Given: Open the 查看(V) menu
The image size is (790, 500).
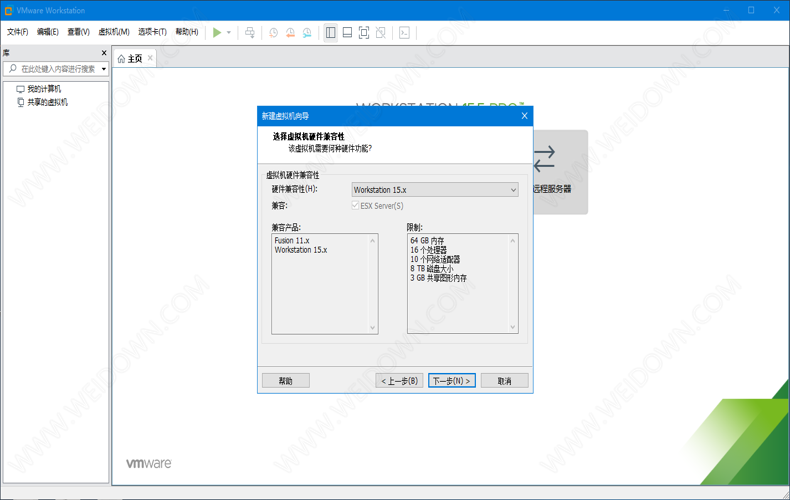Looking at the screenshot, I should (x=79, y=32).
